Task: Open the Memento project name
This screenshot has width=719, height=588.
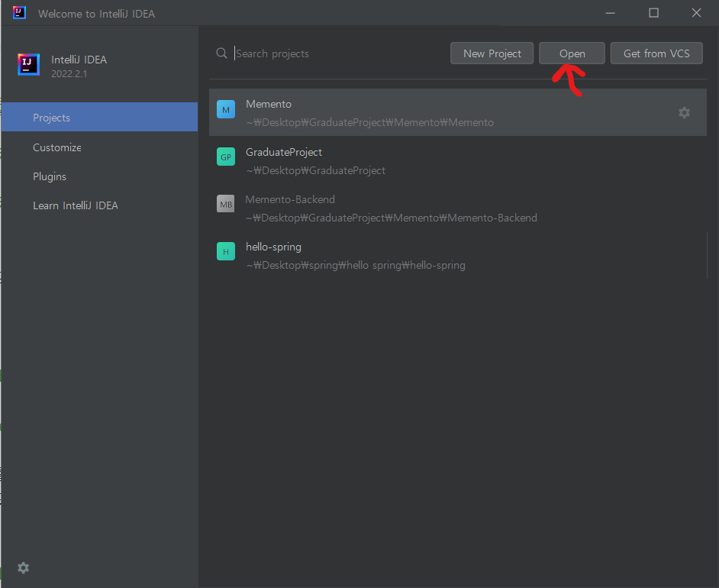Action: (x=268, y=104)
